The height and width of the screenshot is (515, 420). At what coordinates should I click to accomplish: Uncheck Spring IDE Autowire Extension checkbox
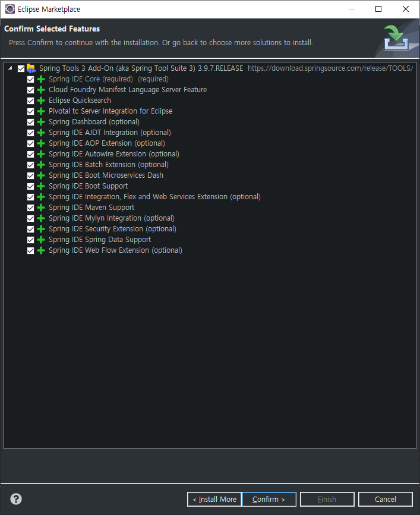click(30, 155)
